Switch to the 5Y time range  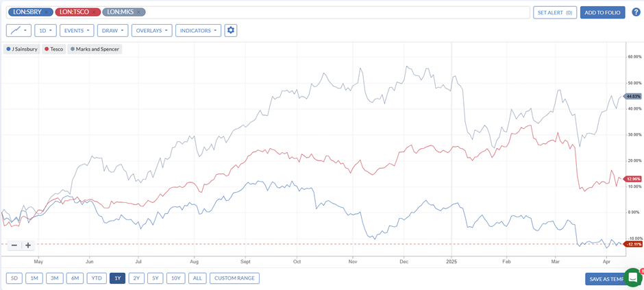coord(156,278)
